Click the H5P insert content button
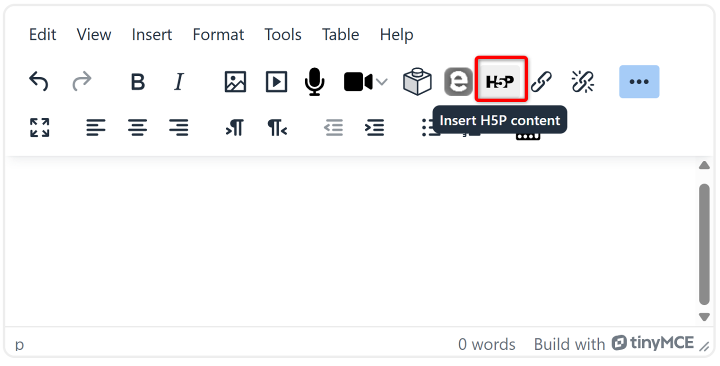This screenshot has width=720, height=366. 501,82
